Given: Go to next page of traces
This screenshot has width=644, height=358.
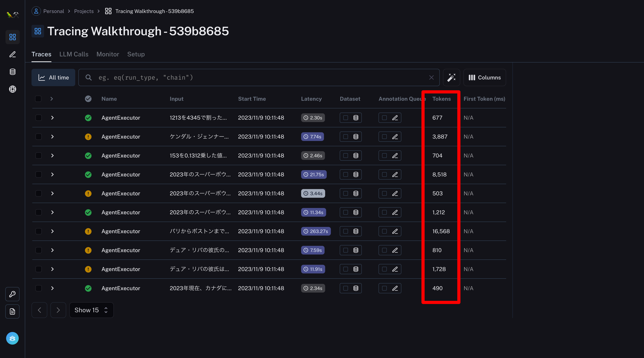Looking at the screenshot, I should [x=58, y=310].
